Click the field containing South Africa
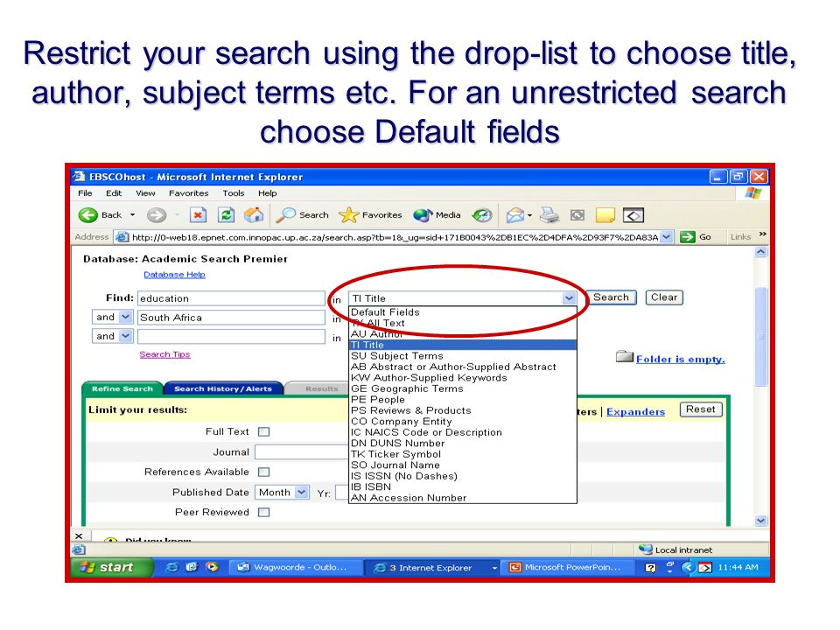 231,317
